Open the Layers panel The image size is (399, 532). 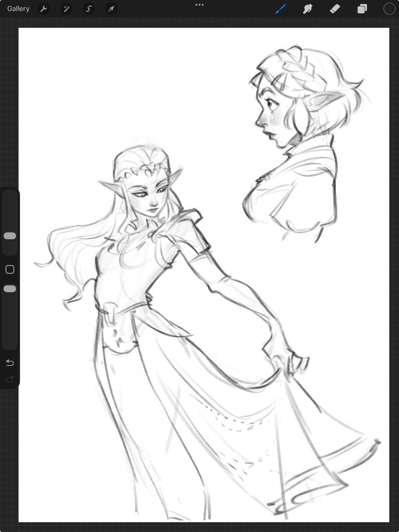362,9
